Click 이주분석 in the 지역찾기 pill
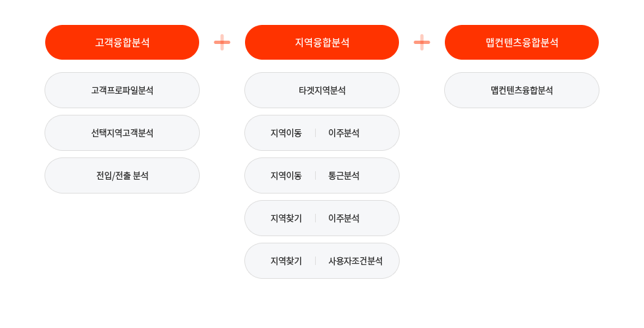The width and height of the screenshot is (644, 328). click(344, 218)
